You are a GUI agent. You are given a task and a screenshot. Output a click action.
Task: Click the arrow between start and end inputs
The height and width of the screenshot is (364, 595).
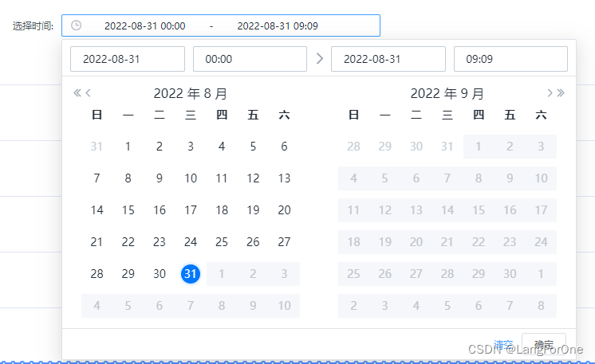point(320,59)
